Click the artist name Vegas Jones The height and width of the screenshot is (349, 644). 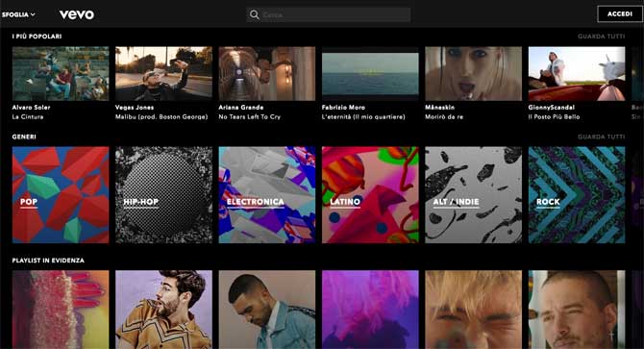(135, 107)
